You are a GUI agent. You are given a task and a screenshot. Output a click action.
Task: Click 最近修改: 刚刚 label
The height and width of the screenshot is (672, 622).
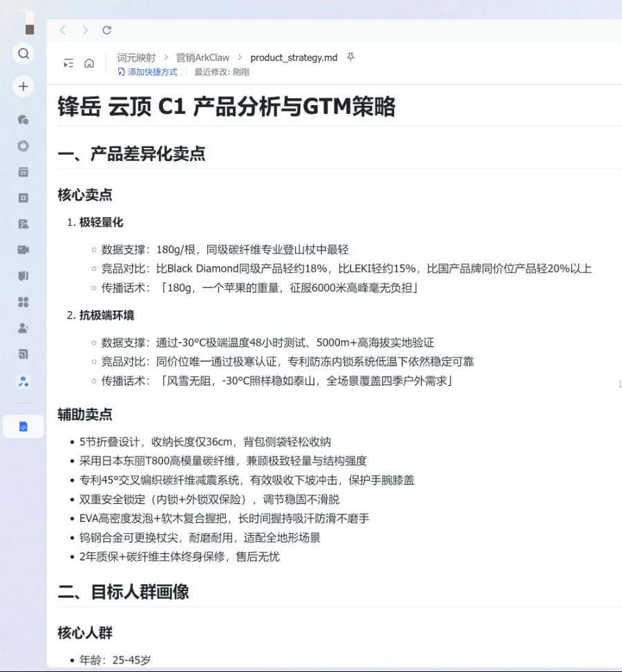pos(222,72)
